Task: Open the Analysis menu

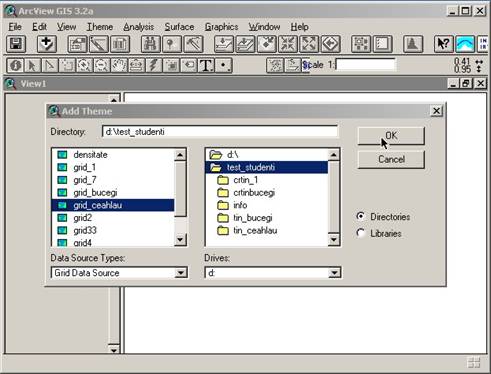Action: coord(139,27)
